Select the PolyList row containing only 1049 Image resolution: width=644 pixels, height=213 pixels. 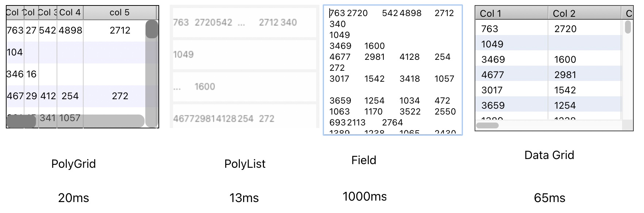244,55
